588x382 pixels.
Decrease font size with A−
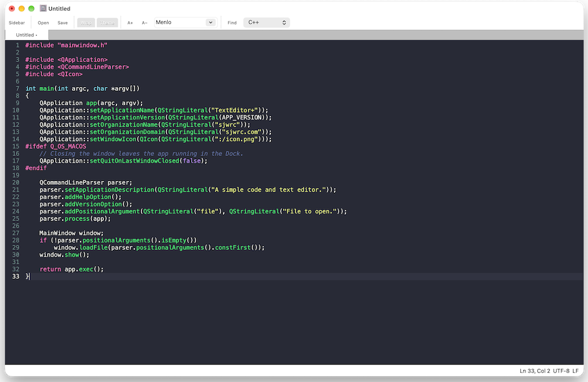click(x=145, y=23)
